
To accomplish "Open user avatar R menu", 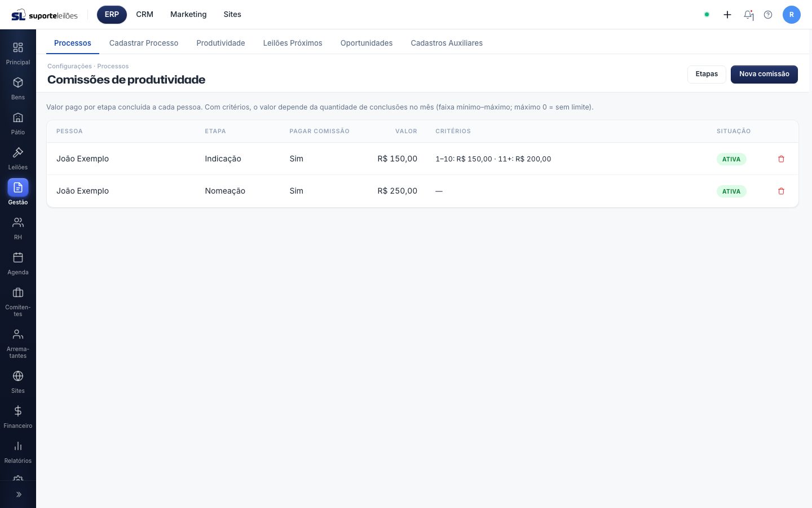I will point(792,15).
